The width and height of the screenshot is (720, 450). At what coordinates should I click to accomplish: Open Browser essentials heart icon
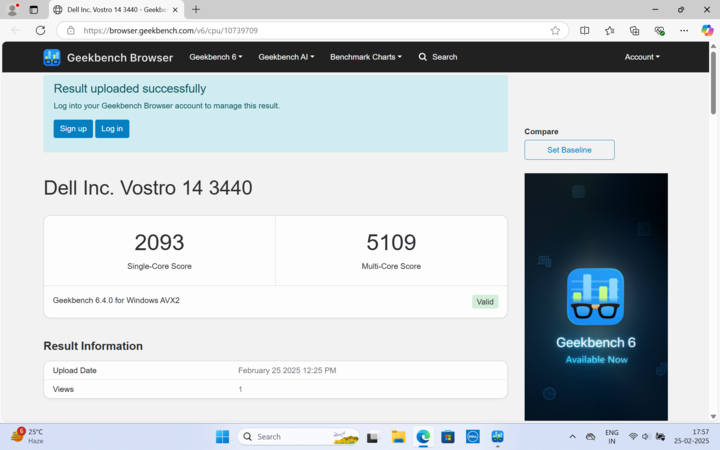coord(659,30)
